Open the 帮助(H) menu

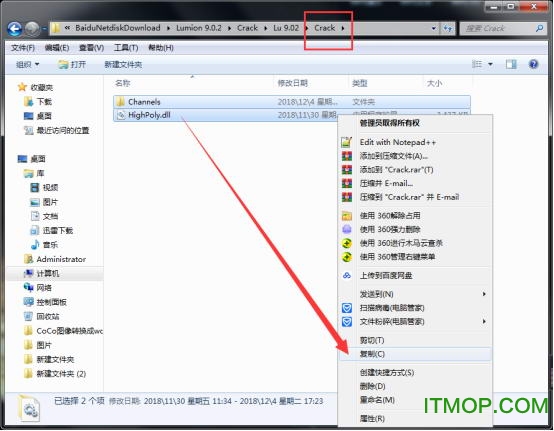pyautogui.click(x=161, y=48)
